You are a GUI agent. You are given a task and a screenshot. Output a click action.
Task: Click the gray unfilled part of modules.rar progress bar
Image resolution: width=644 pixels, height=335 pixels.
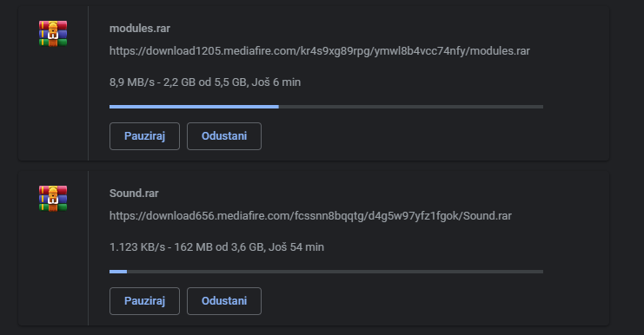coord(411,107)
